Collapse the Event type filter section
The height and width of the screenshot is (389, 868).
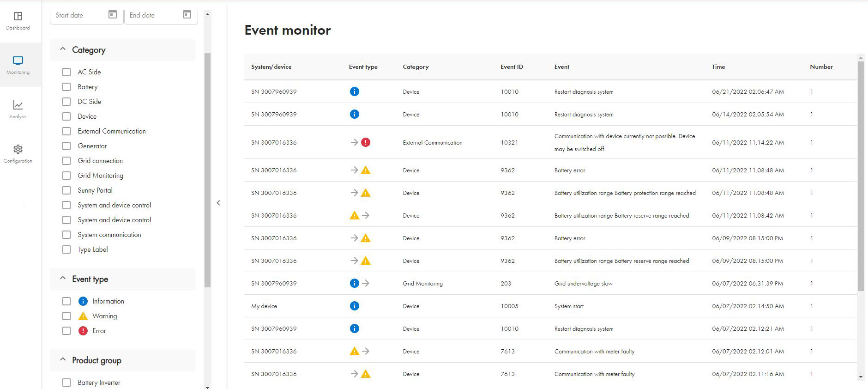tap(63, 279)
